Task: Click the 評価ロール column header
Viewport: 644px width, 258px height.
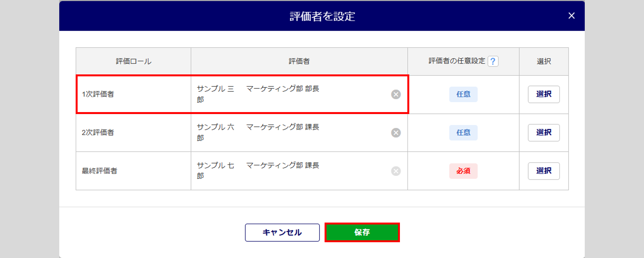Action: 134,61
